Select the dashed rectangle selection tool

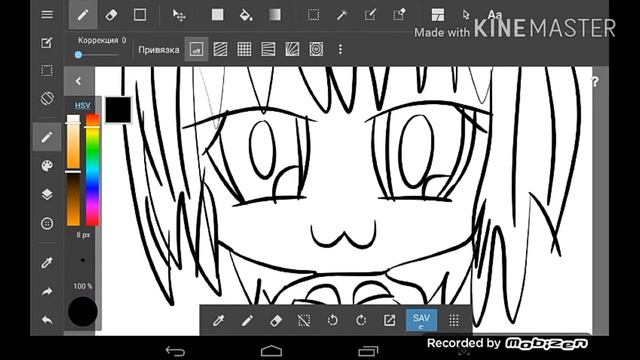(x=313, y=15)
